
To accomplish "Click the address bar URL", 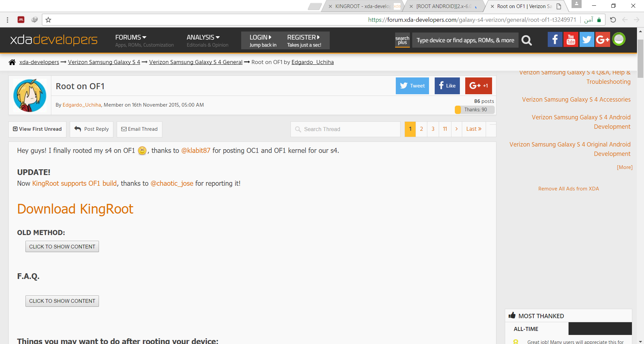I will pyautogui.click(x=472, y=20).
